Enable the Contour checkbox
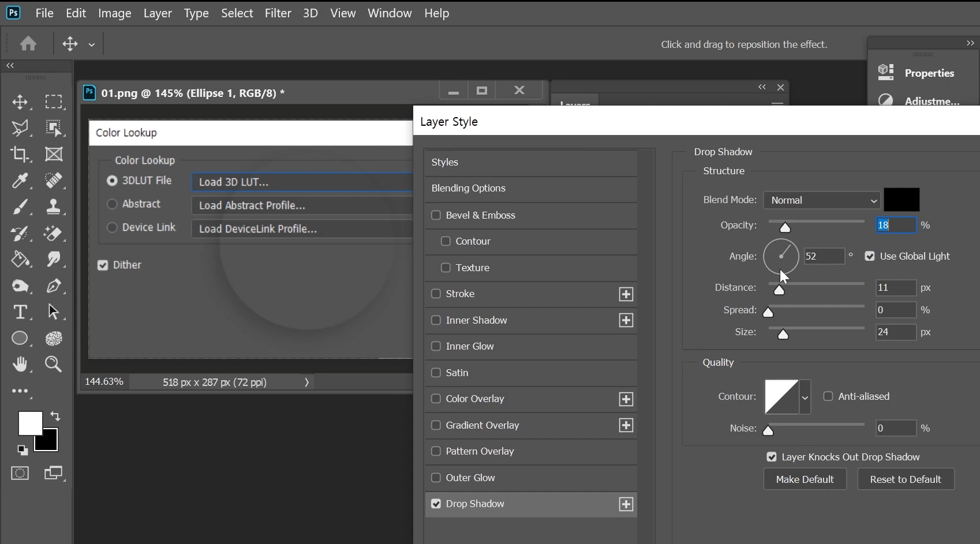Image resolution: width=980 pixels, height=544 pixels. [x=446, y=241]
